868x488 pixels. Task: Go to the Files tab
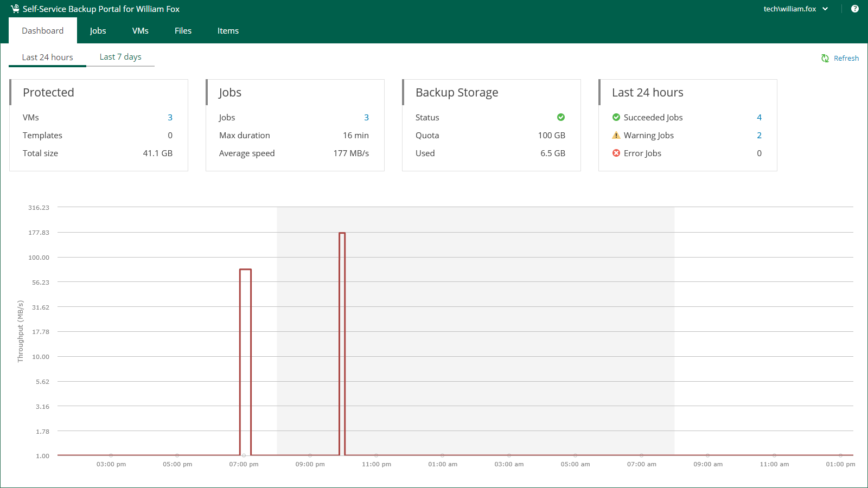click(183, 31)
